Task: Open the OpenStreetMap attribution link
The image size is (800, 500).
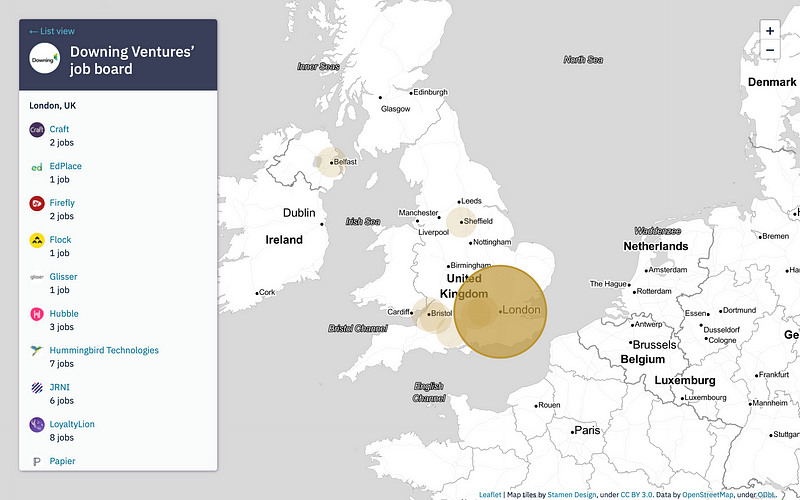Action: tap(706, 494)
